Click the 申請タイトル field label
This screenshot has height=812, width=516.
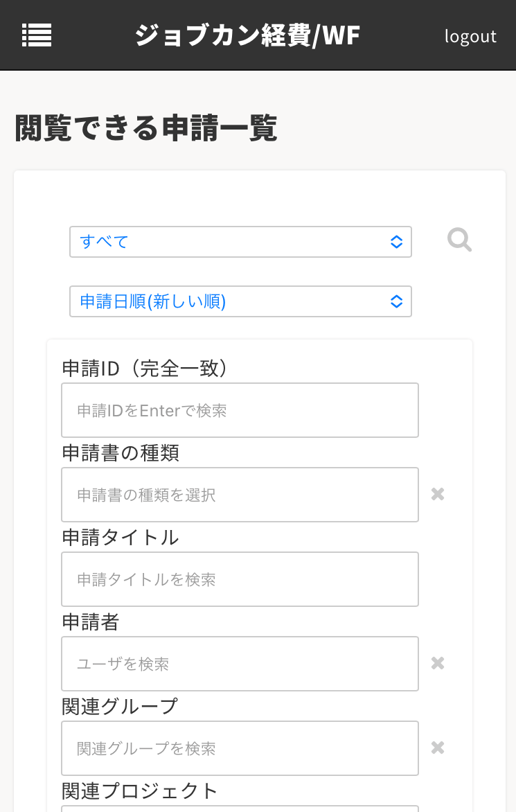[x=121, y=538]
